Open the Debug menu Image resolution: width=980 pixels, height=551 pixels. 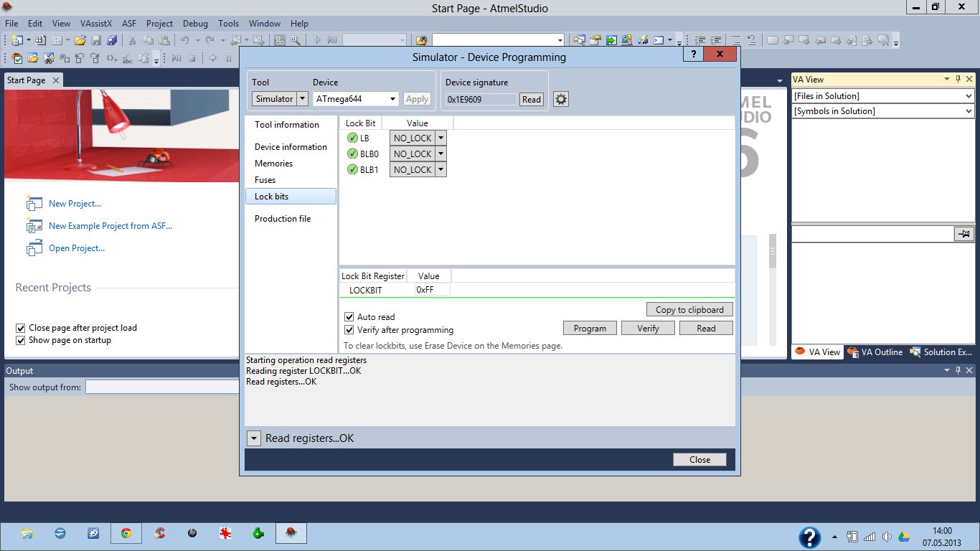click(x=195, y=23)
